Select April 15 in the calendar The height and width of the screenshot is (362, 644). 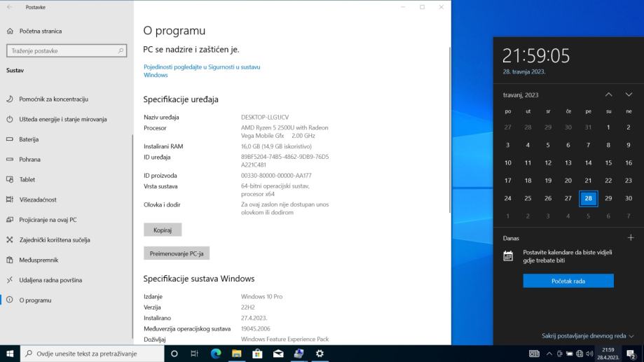pos(608,163)
